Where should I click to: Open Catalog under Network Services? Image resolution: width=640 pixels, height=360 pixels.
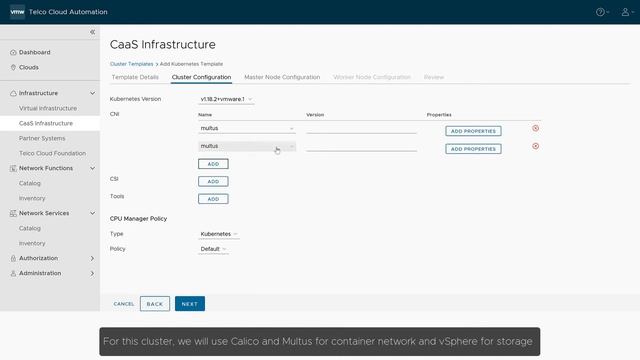(30, 228)
